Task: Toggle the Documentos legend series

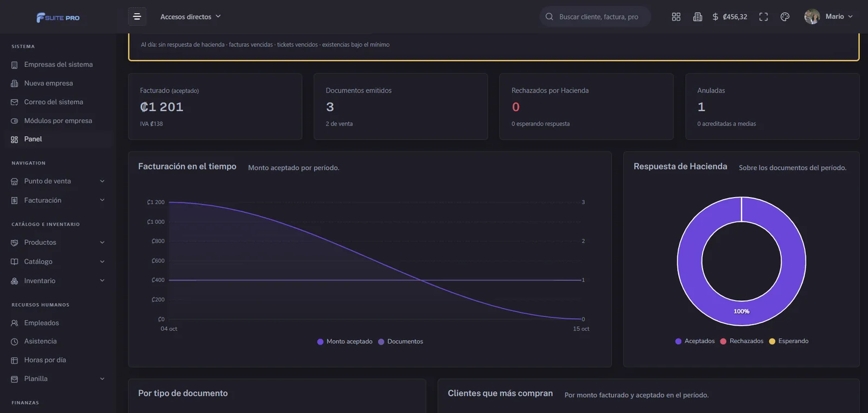Action: pos(400,342)
